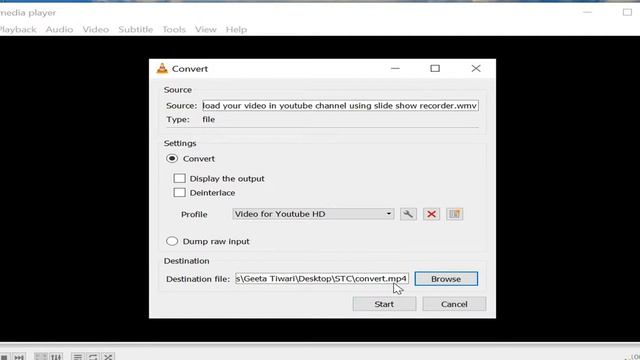Viewport: 640px width, 360px height.
Task: Enable Display the output checkbox
Action: 179,178
